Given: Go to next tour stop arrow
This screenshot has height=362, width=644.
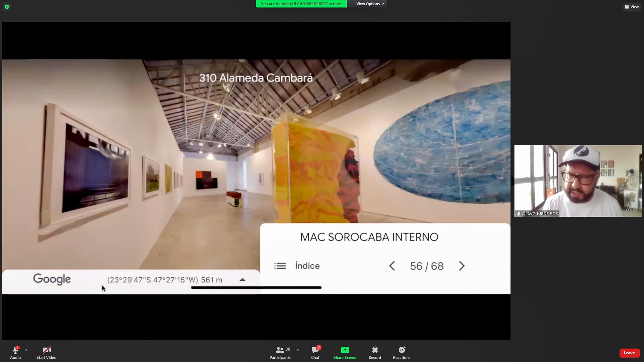Looking at the screenshot, I should click(x=462, y=266).
